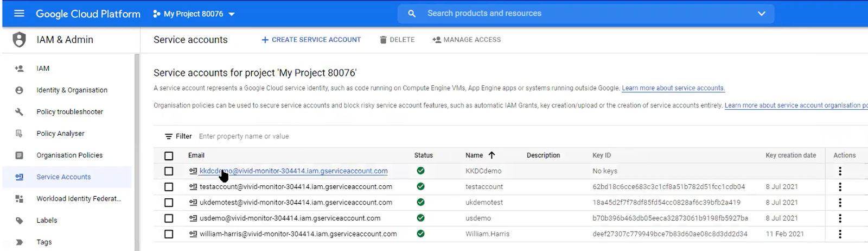The image size is (868, 251).
Task: Select the usdemo row checkbox
Action: [169, 218]
